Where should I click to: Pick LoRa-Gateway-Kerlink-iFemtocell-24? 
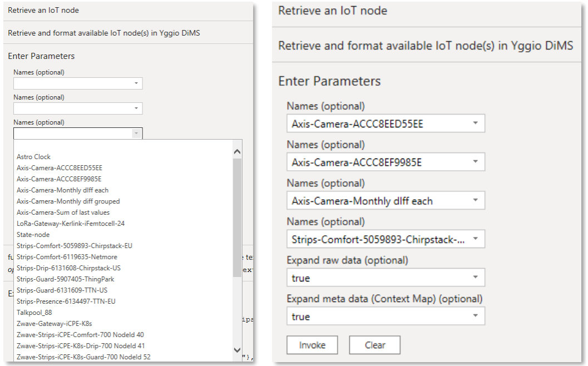pyautogui.click(x=71, y=224)
